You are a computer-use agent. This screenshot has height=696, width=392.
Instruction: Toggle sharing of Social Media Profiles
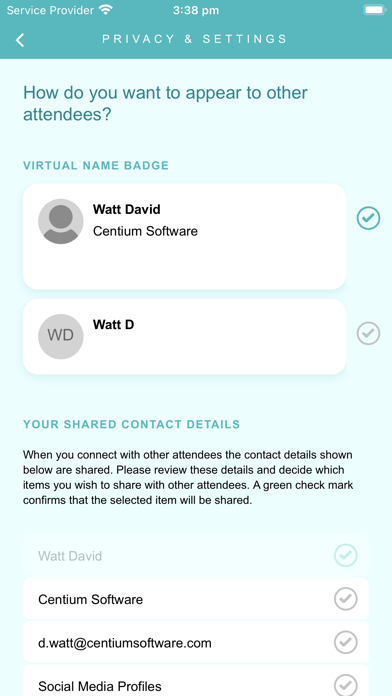345,685
